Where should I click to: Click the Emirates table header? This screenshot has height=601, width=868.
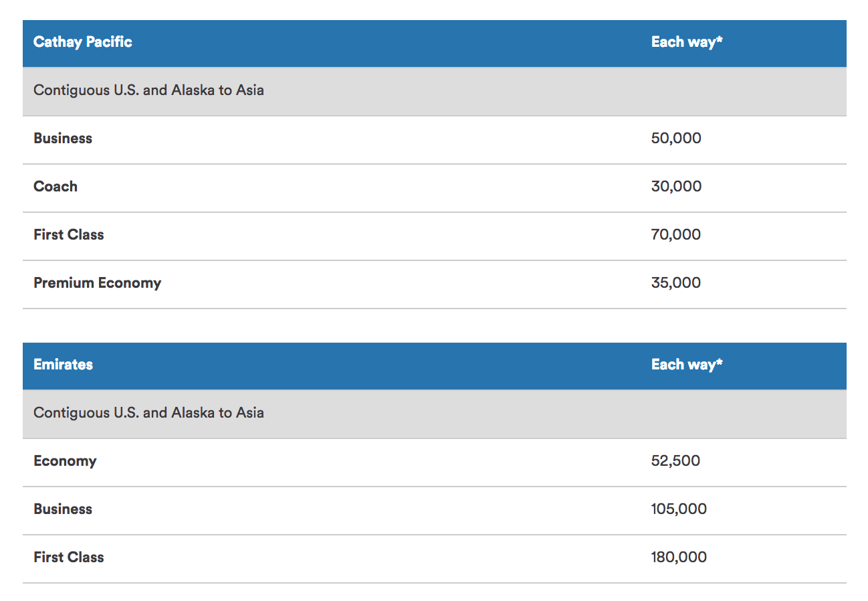point(64,365)
